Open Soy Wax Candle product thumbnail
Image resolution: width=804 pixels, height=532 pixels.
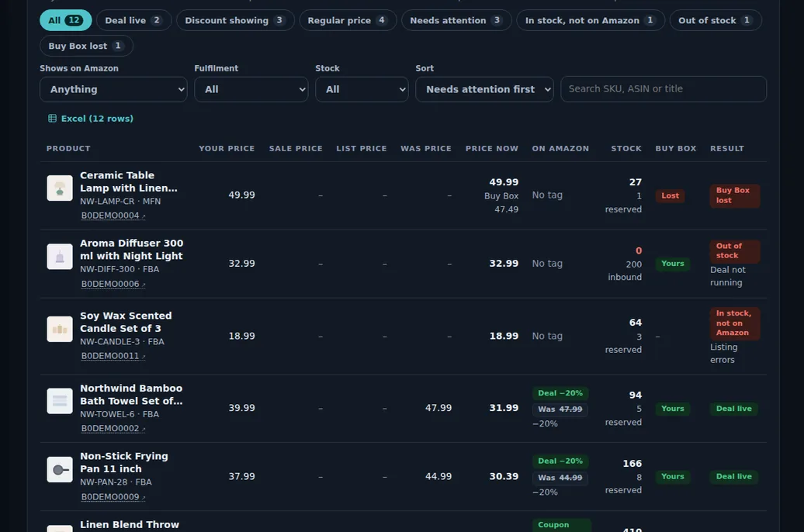point(60,329)
